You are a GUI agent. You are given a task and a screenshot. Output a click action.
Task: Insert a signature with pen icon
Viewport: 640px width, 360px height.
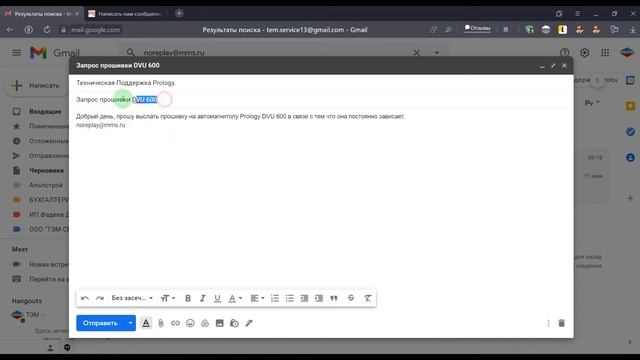point(249,323)
